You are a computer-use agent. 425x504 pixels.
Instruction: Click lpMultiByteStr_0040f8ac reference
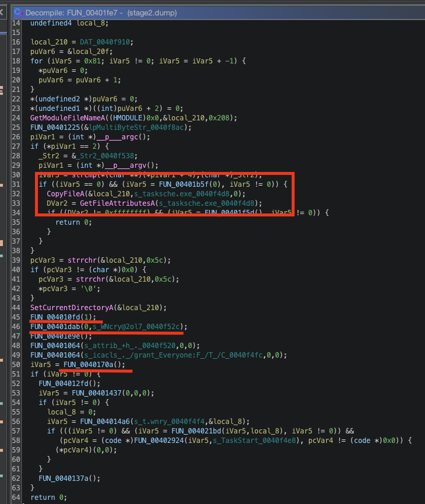pos(136,127)
